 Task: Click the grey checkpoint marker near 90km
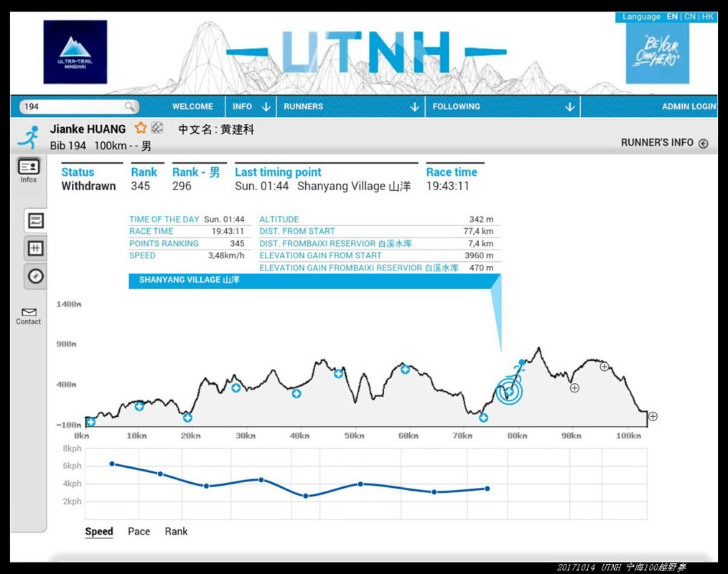pos(574,388)
